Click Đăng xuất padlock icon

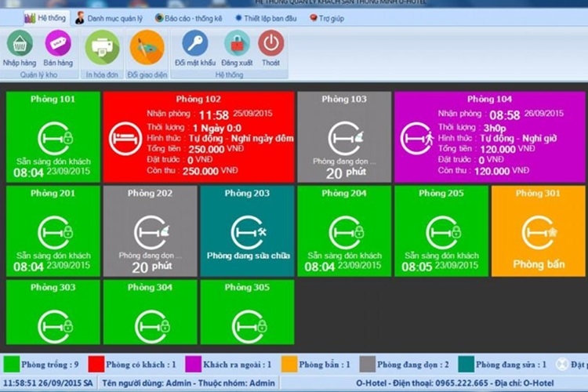point(237,44)
